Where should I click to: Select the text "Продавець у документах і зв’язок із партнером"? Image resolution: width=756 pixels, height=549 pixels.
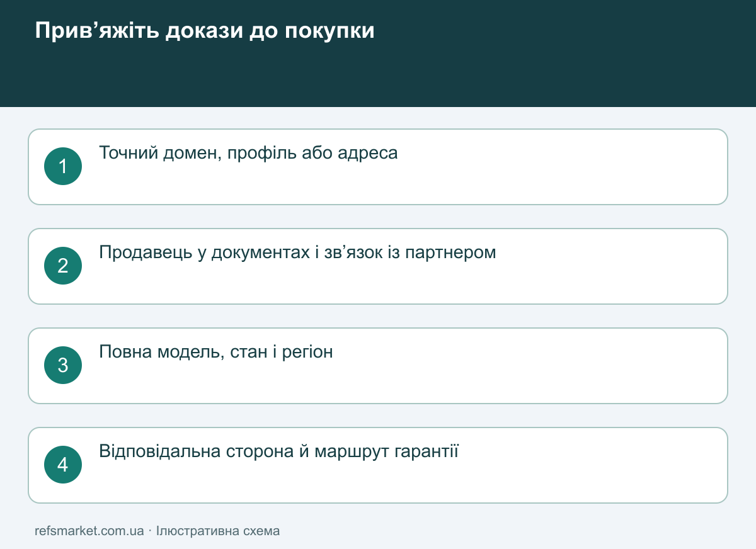(x=298, y=252)
